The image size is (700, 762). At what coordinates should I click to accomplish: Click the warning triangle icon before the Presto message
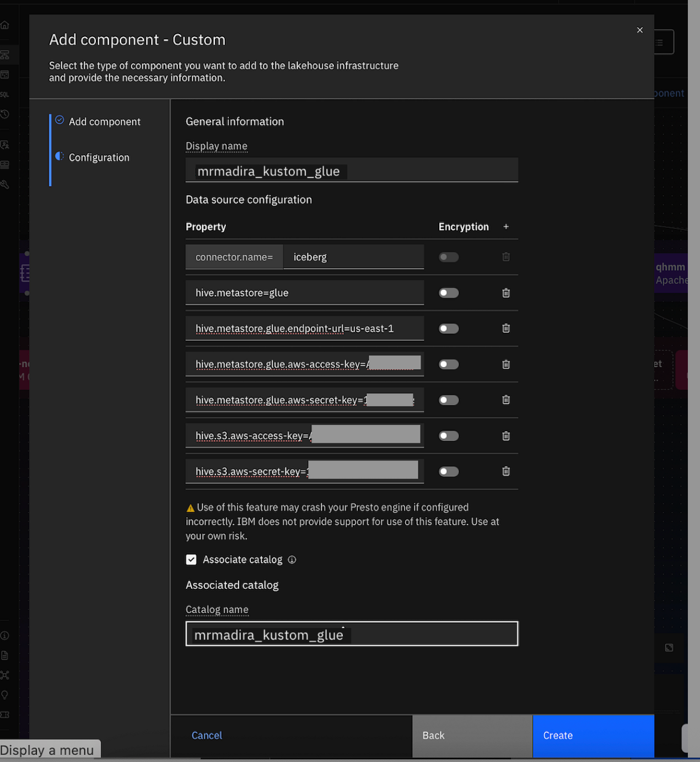click(190, 508)
